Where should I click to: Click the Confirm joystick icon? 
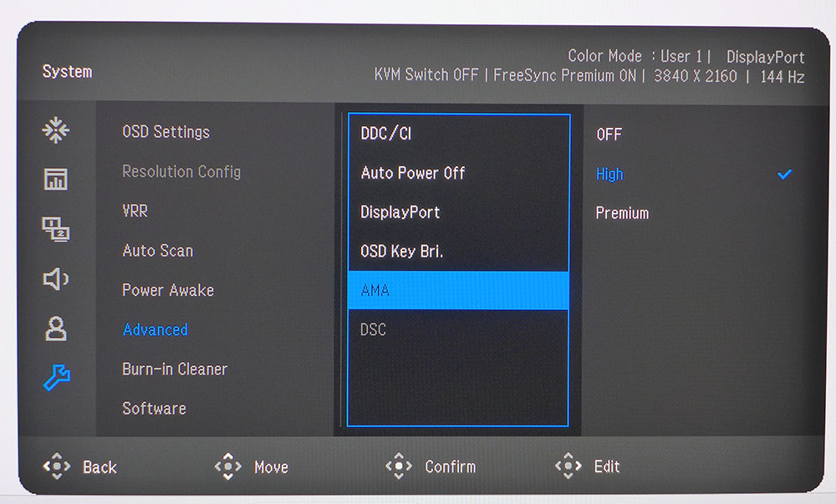tap(399, 466)
